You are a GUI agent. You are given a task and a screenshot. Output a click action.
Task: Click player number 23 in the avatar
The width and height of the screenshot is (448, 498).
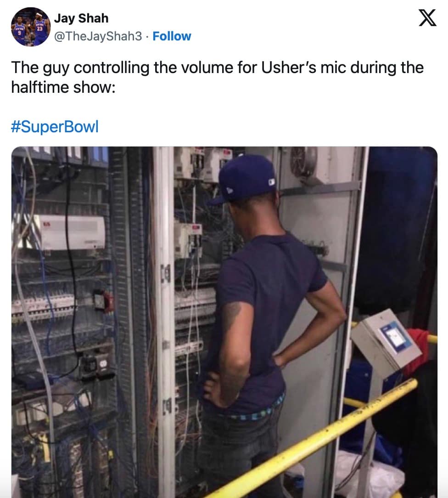coord(40,29)
